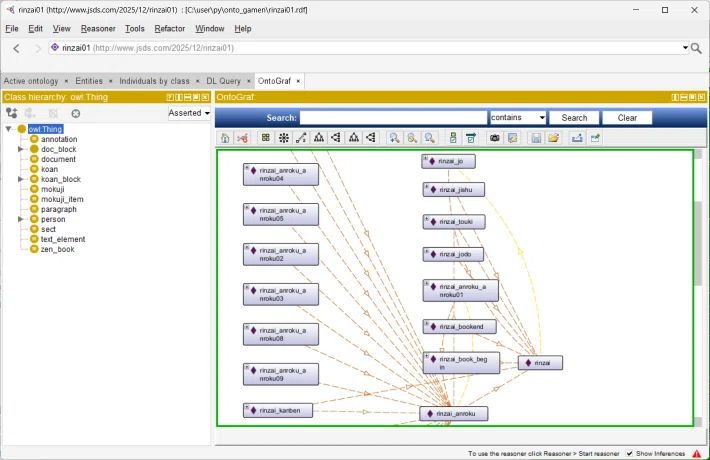Expand the rinzai_anroku_anroku09 node plus toggle
Screen dimensions: 710x460
tap(247, 367)
